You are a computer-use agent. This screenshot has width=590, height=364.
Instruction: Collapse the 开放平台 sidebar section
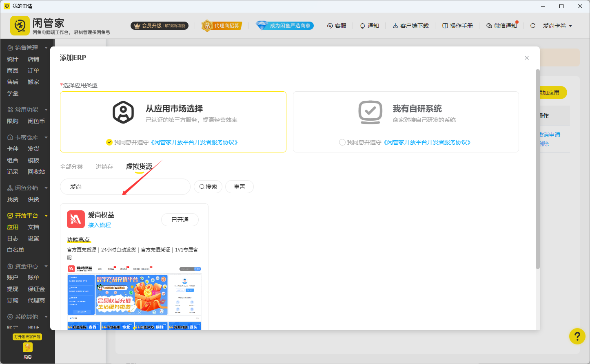tap(46, 215)
